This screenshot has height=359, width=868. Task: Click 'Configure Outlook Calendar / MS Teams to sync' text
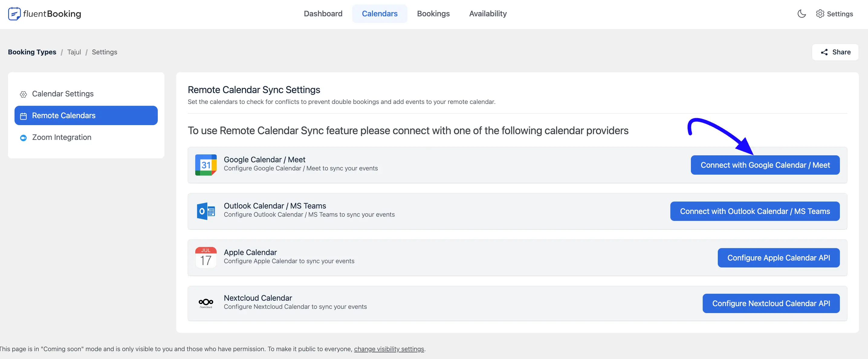pyautogui.click(x=309, y=215)
